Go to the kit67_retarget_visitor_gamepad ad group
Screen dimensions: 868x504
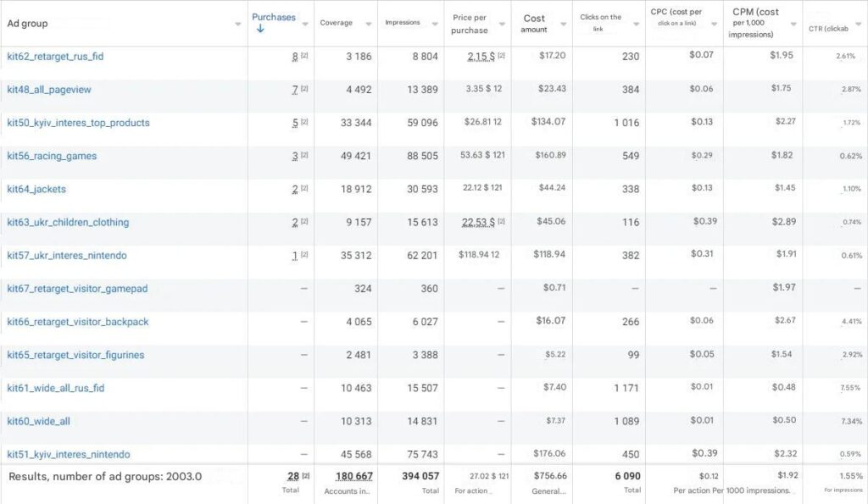click(77, 289)
